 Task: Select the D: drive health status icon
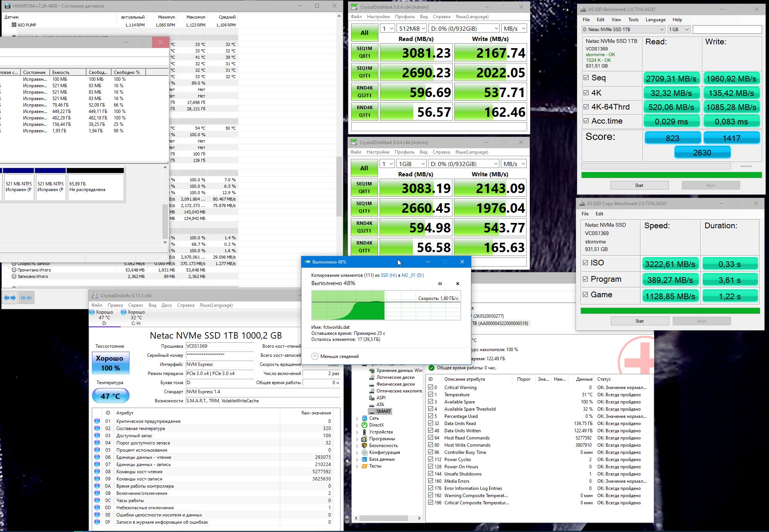(92, 312)
